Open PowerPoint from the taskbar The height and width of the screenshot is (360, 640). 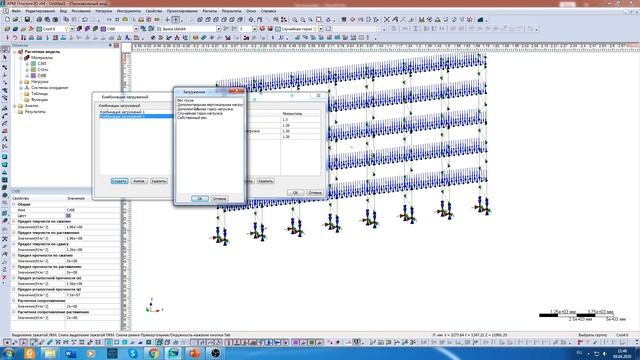point(195,353)
